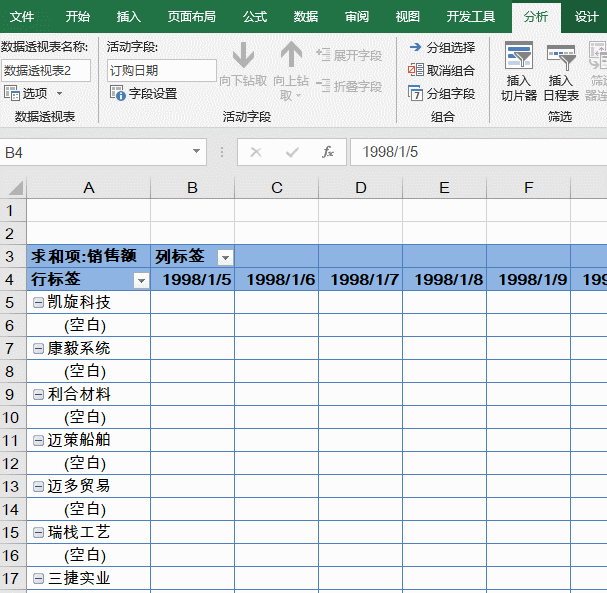Switch to the 设计 tab

tap(586, 17)
